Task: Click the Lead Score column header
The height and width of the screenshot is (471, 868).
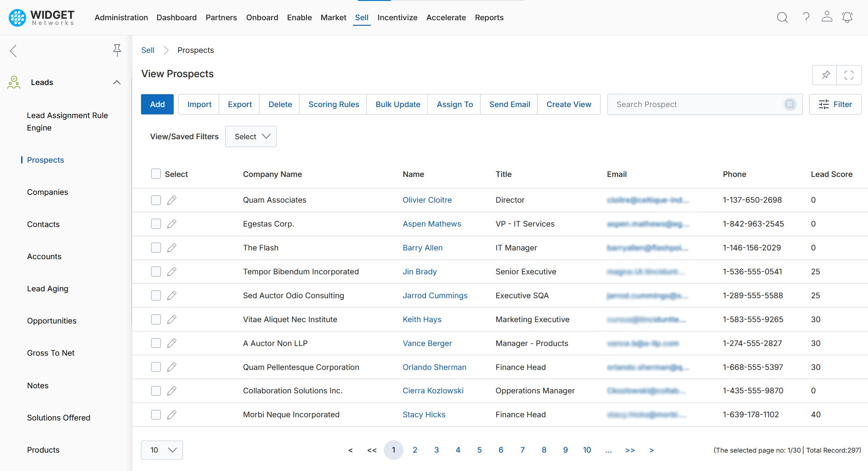Action: coord(831,174)
